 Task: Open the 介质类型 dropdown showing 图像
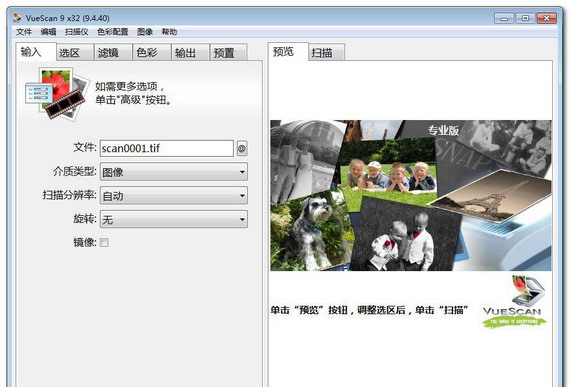(174, 172)
